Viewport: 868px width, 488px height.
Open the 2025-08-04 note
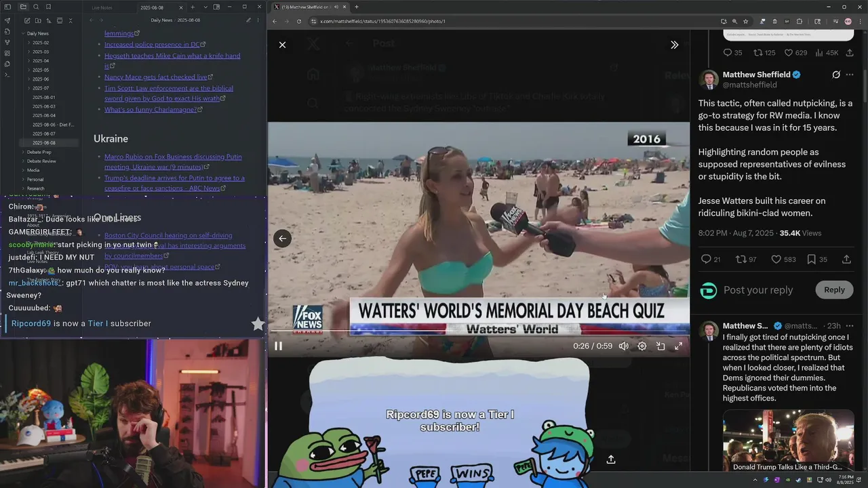point(44,115)
